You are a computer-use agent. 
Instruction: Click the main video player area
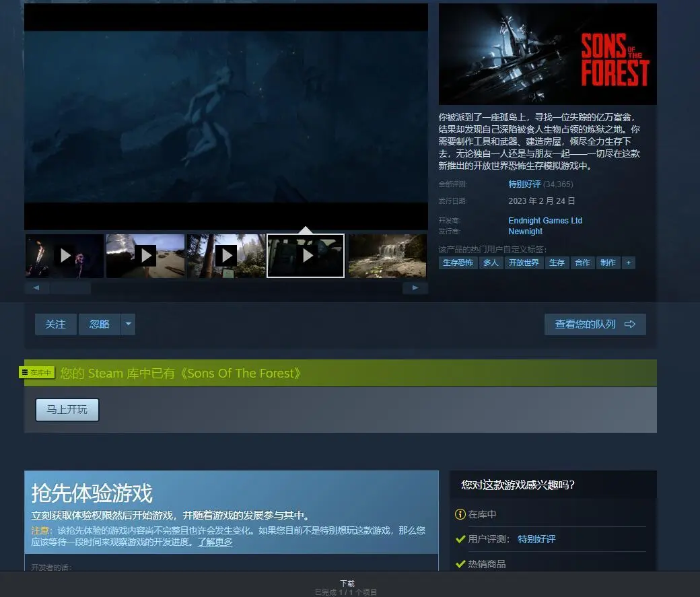(226, 116)
